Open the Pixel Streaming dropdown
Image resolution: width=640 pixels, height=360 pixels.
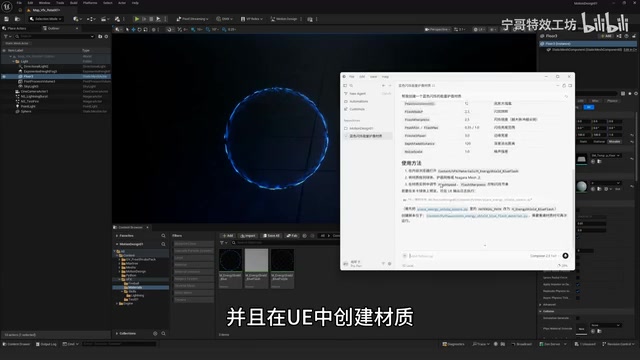pos(192,19)
